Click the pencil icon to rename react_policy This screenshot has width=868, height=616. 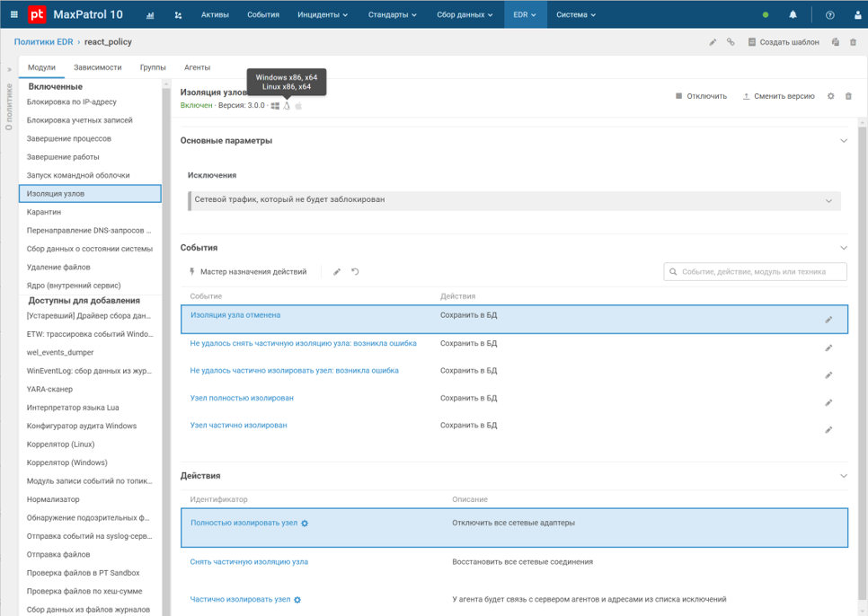[713, 42]
